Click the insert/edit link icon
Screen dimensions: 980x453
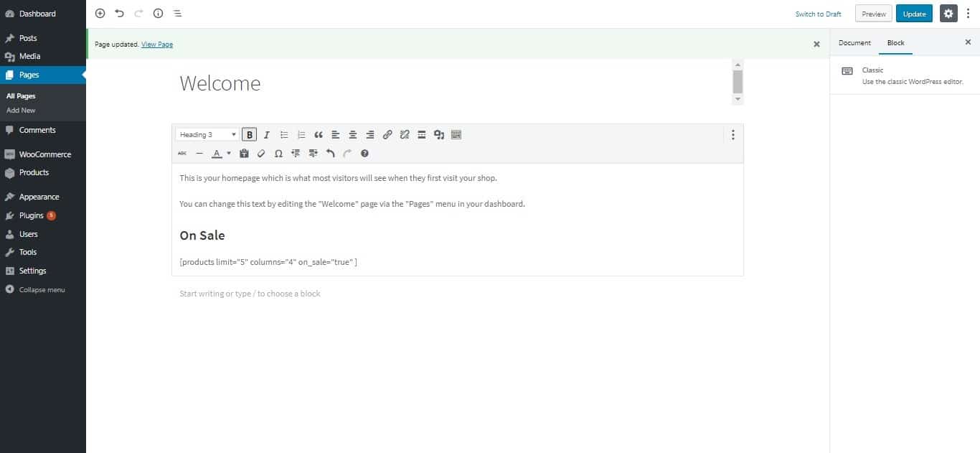point(387,134)
